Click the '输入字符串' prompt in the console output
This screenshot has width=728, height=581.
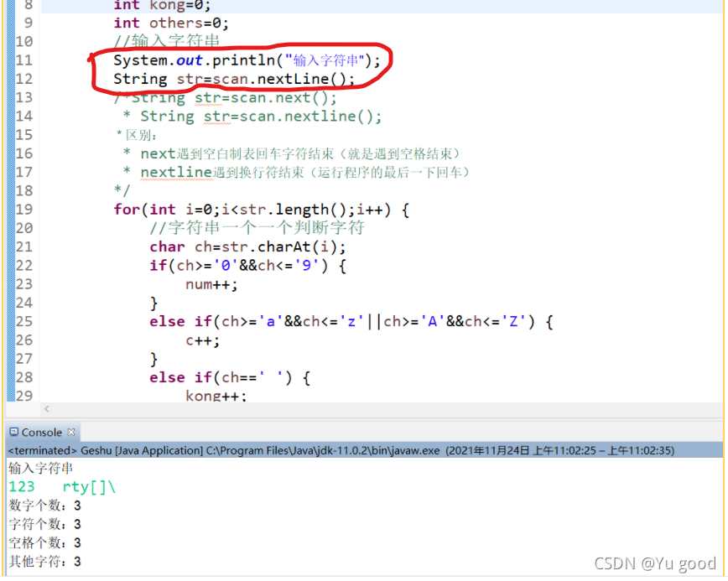point(41,468)
